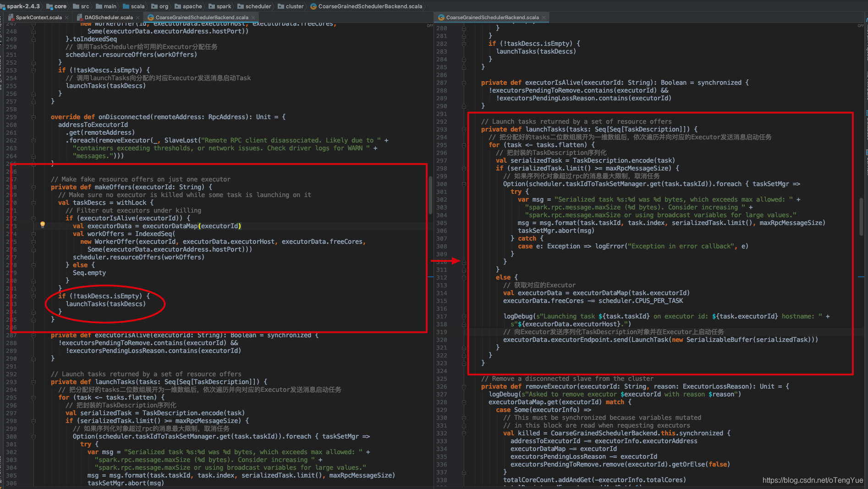Click 'taskSetMgr.abort(msg)' in right editor
This screenshot has height=489, width=868.
point(556,231)
